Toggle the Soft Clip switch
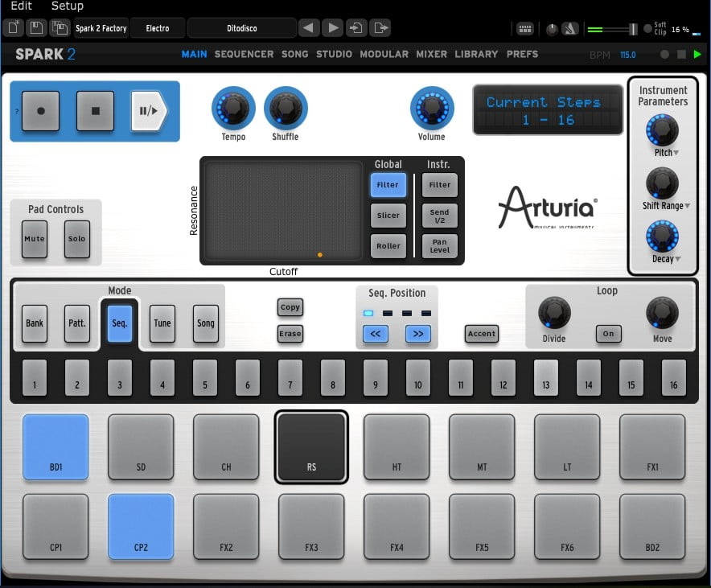The height and width of the screenshot is (588, 711). (x=648, y=30)
